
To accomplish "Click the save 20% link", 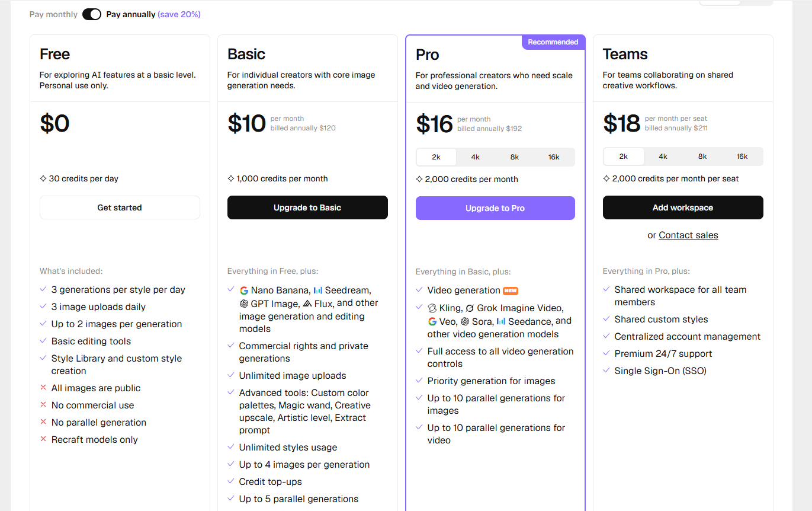I will 179,14.
